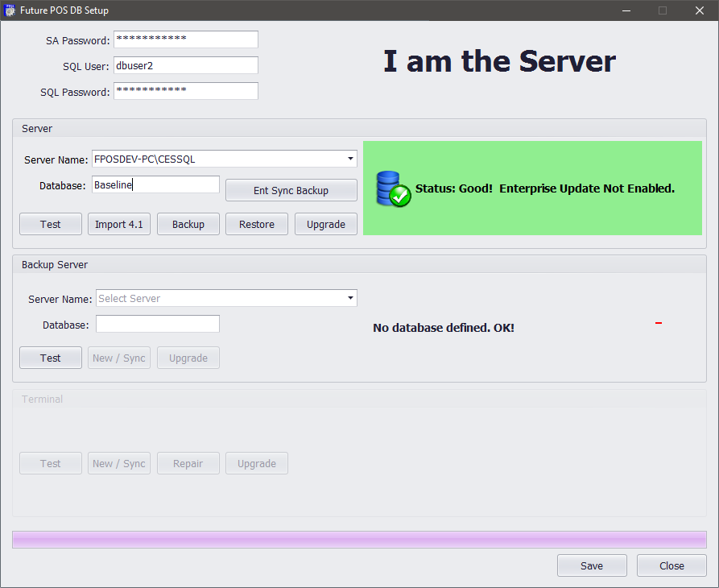
Task: Click the database status checkmark icon
Action: [393, 188]
